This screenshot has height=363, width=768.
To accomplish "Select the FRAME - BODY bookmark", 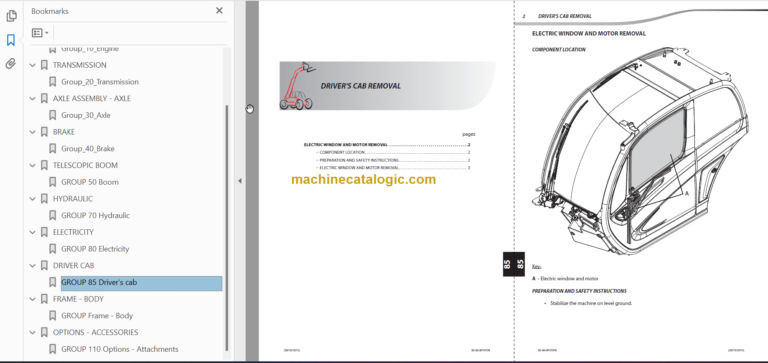I will (x=77, y=299).
